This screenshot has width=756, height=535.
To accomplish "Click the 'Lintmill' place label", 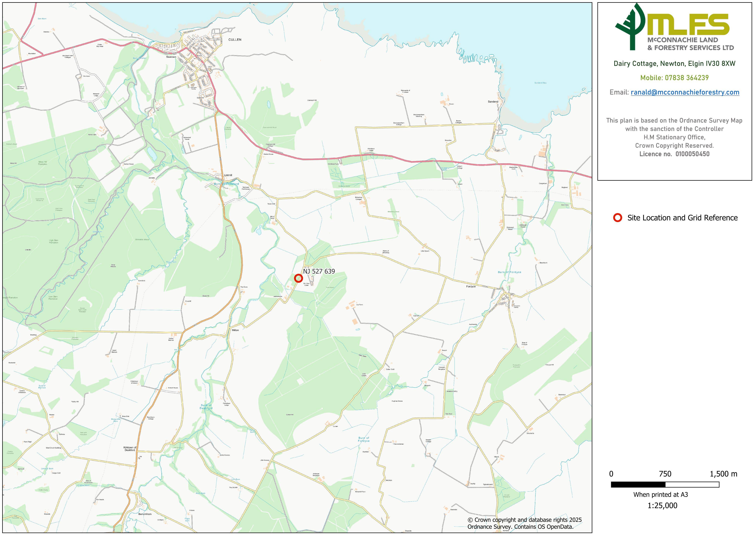I will pos(228,175).
